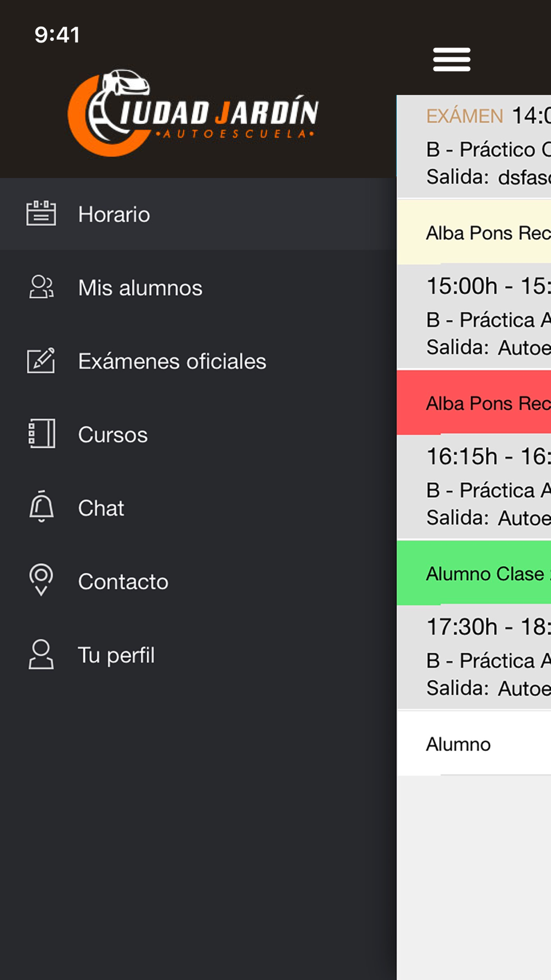Open the Mis alumnos menu item
This screenshot has width=551, height=980.
[x=198, y=287]
